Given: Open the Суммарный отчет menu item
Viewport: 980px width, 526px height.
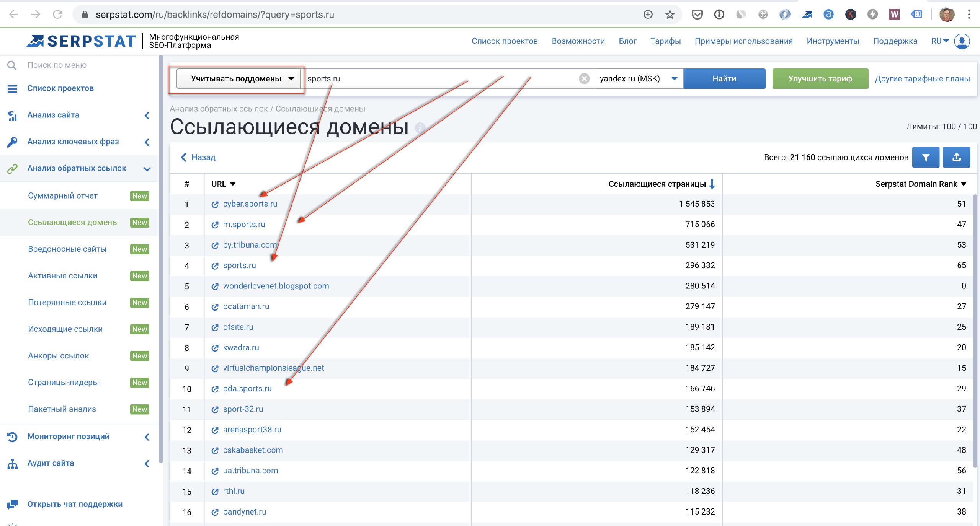Looking at the screenshot, I should [63, 195].
